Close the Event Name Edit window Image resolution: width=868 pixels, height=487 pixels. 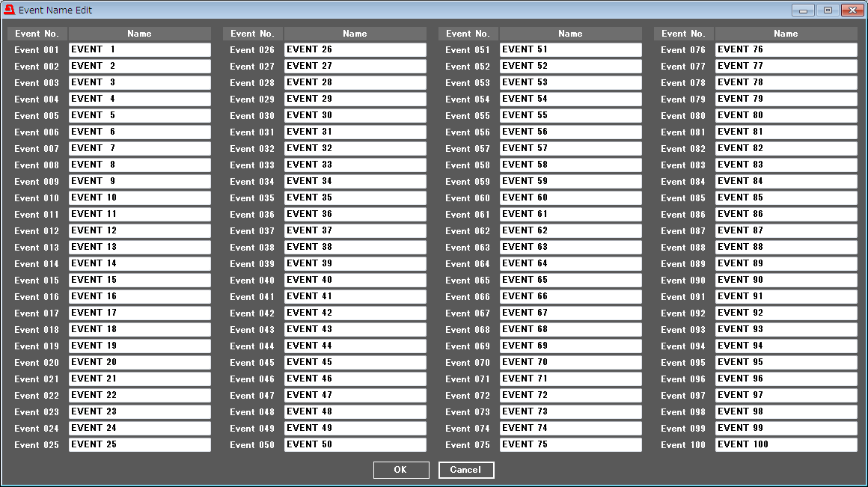(x=852, y=10)
